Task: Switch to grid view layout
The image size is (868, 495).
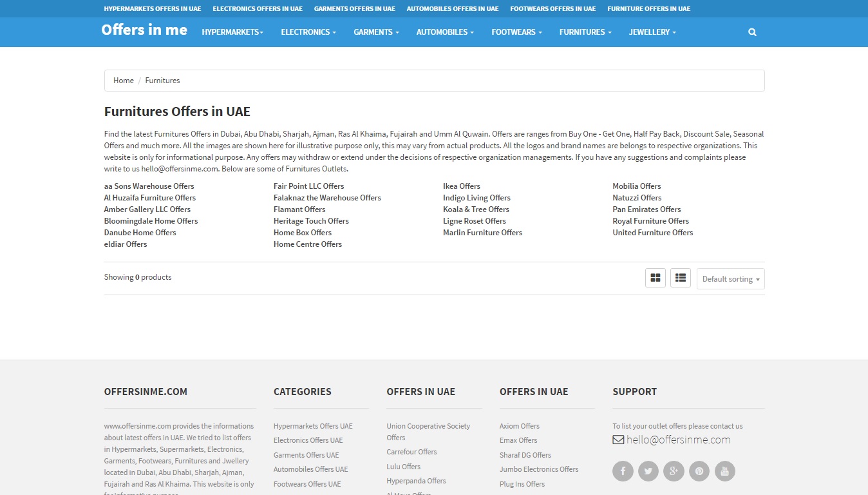Action: pyautogui.click(x=655, y=278)
